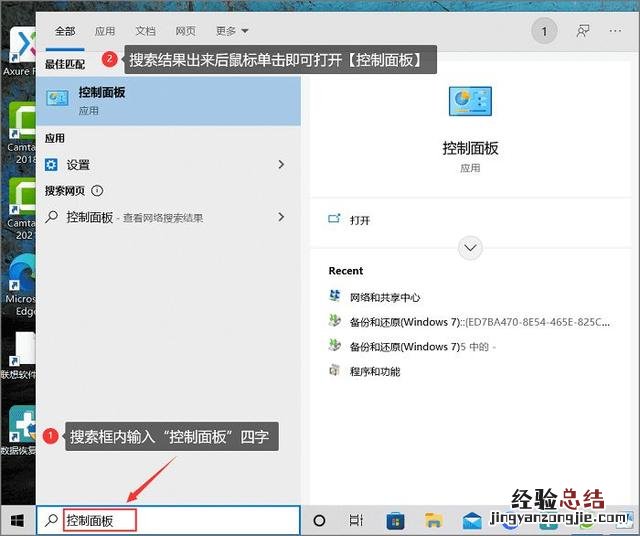
Task: Click the rewards badge showing 1
Action: (544, 32)
